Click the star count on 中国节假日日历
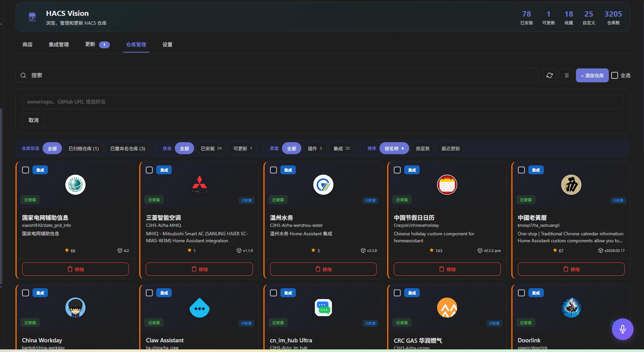Screen dimensions: 644x352 coord(436,250)
